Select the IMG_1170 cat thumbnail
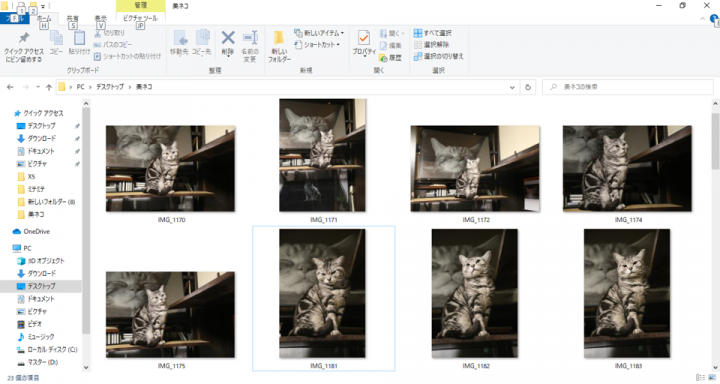720x384 pixels. 170,169
